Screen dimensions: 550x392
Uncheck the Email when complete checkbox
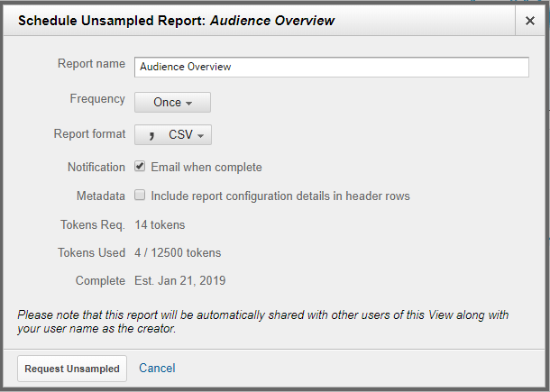click(140, 167)
